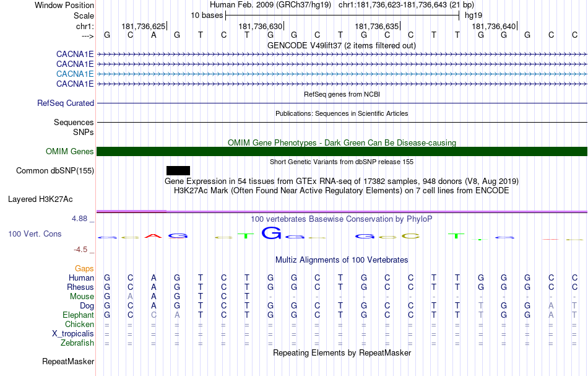Click the GTEx Gene Expression track title

(x=342, y=181)
